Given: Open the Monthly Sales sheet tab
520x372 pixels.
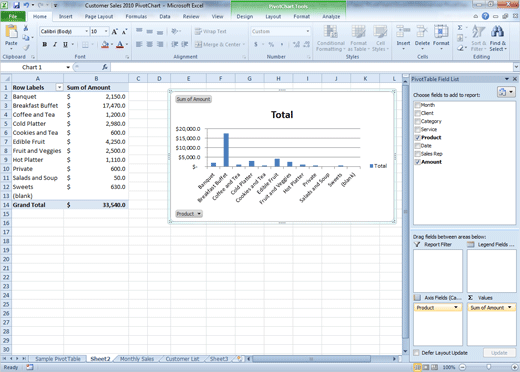Looking at the screenshot, I should pyautogui.click(x=137, y=359).
